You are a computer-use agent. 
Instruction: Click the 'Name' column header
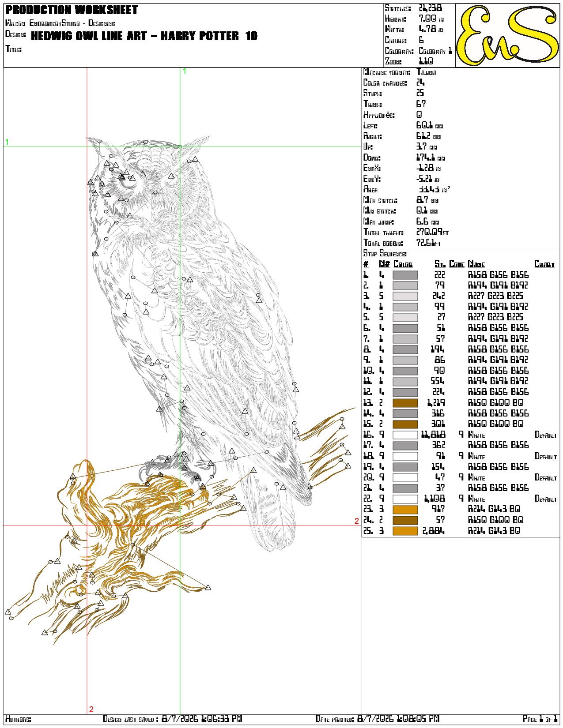pos(476,264)
